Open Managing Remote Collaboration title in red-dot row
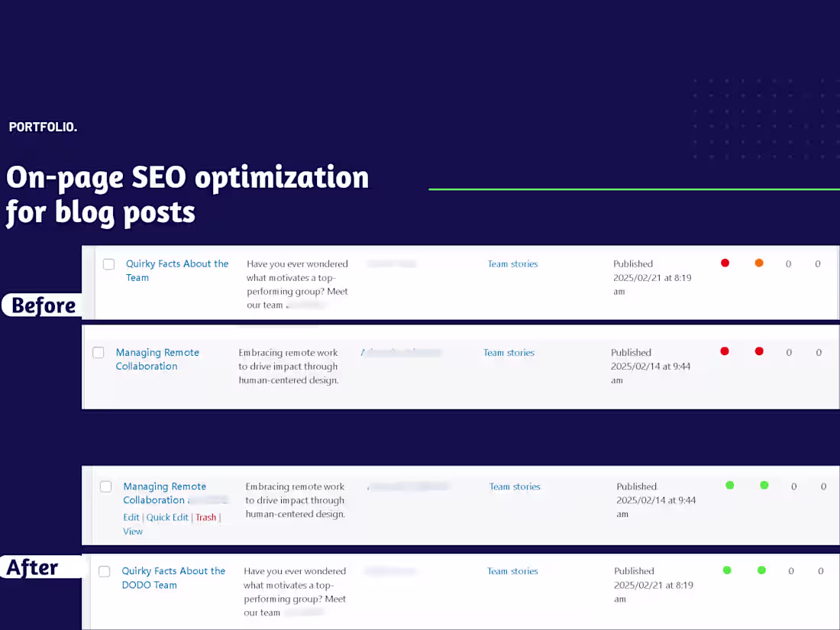 (x=157, y=359)
